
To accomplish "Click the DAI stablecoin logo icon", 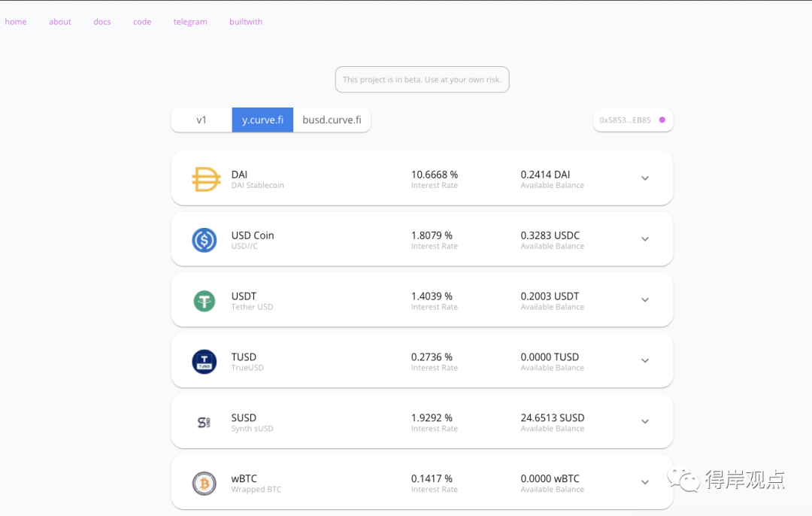I will click(205, 179).
